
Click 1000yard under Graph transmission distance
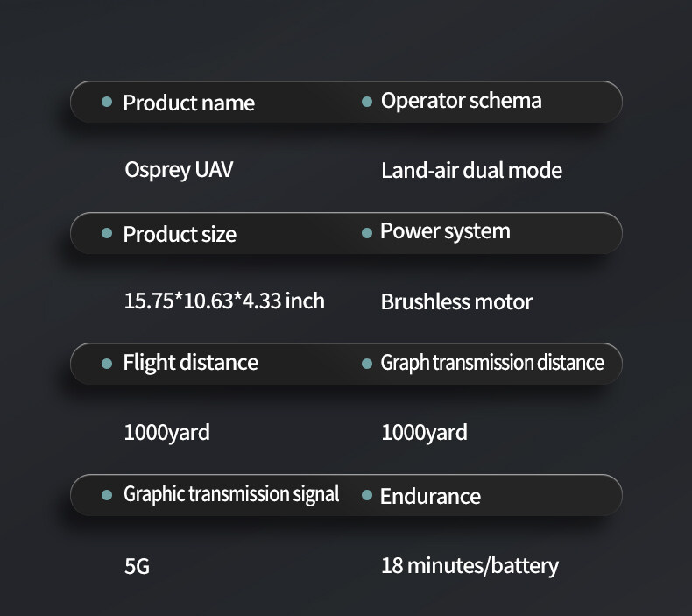pos(424,432)
